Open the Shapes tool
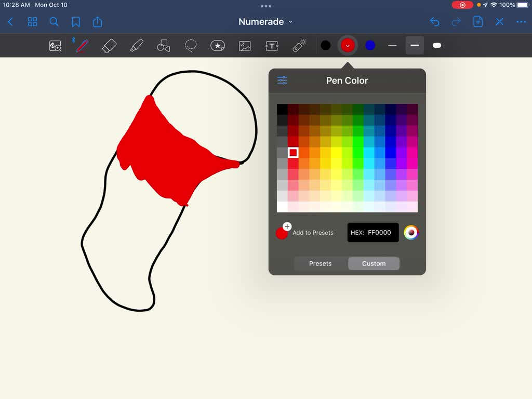This screenshot has height=399, width=532. tap(164, 45)
